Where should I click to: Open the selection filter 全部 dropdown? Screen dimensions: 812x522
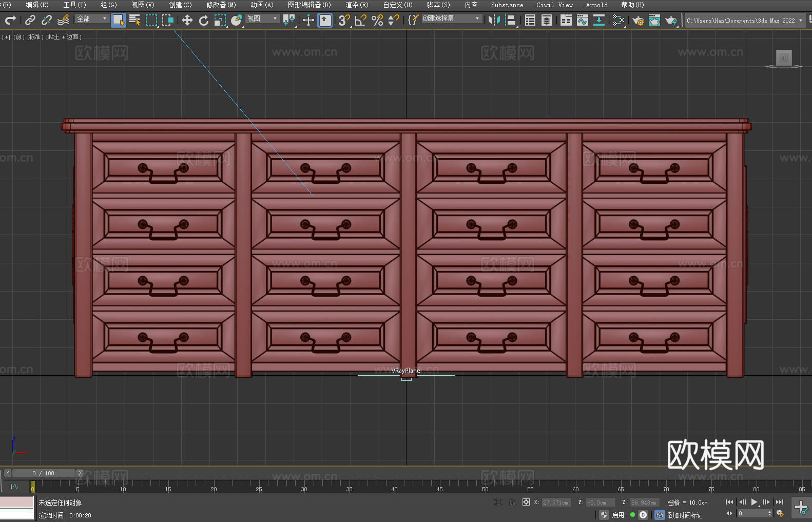click(x=92, y=18)
